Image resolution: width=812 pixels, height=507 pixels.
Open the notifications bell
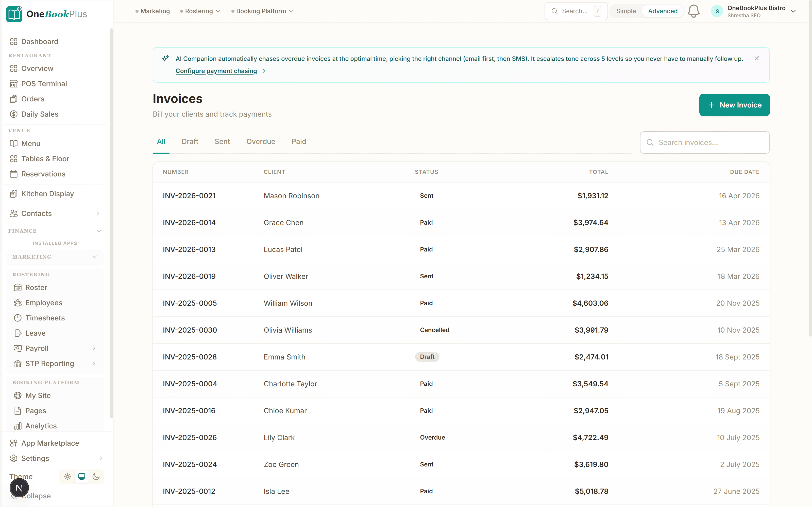point(693,11)
